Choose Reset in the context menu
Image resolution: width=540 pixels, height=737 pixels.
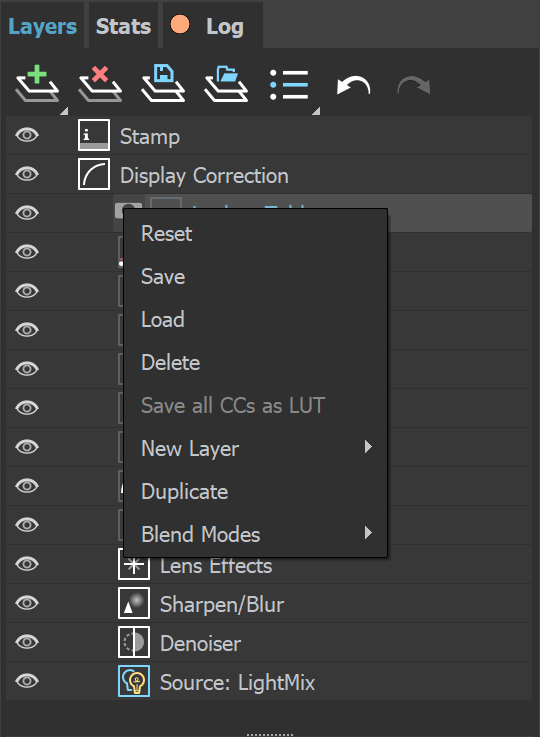click(x=255, y=234)
